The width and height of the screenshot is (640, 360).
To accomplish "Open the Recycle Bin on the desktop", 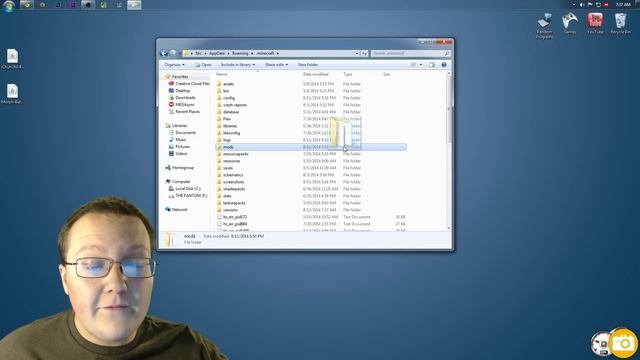I will (x=620, y=23).
